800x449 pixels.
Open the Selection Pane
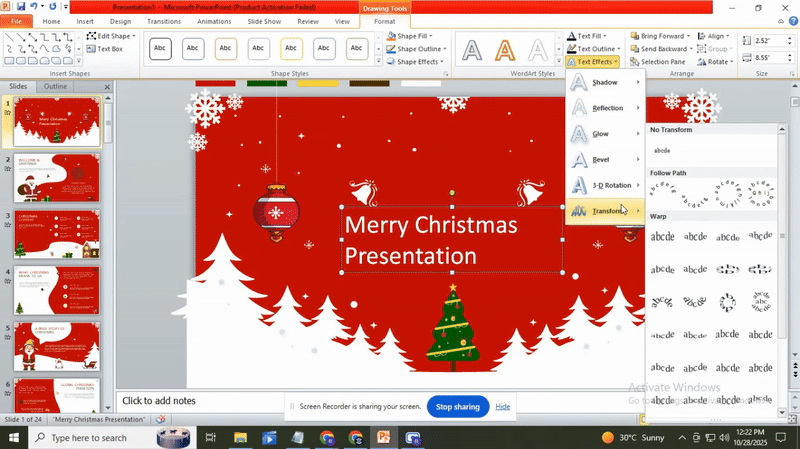pos(657,62)
